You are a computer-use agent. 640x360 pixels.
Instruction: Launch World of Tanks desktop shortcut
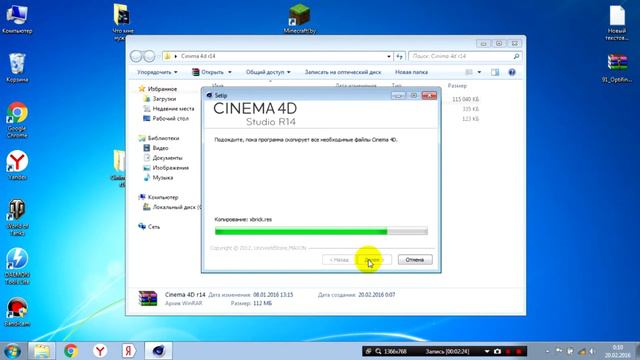[17, 218]
